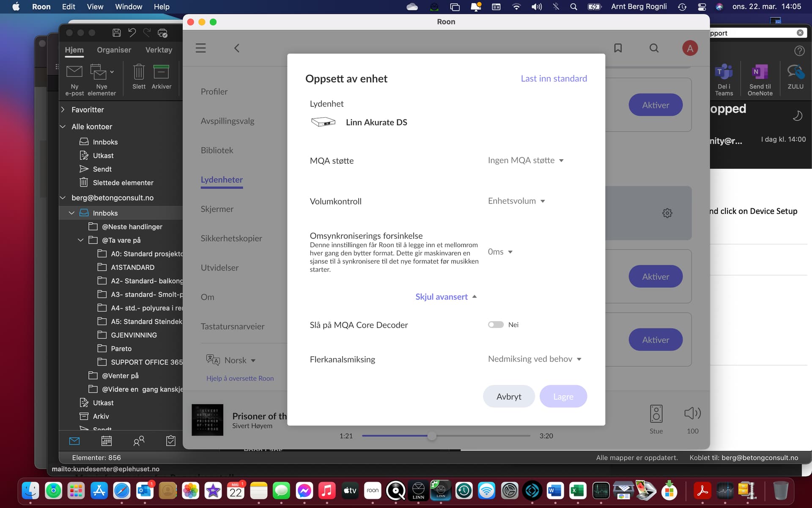Click the playback progress slider knob
812x508 pixels.
click(x=431, y=436)
